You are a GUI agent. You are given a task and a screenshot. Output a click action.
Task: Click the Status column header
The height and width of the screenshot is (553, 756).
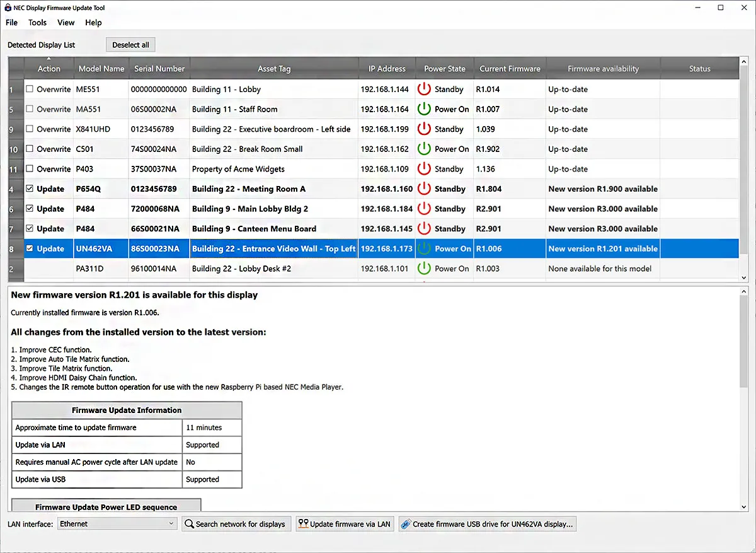point(699,69)
